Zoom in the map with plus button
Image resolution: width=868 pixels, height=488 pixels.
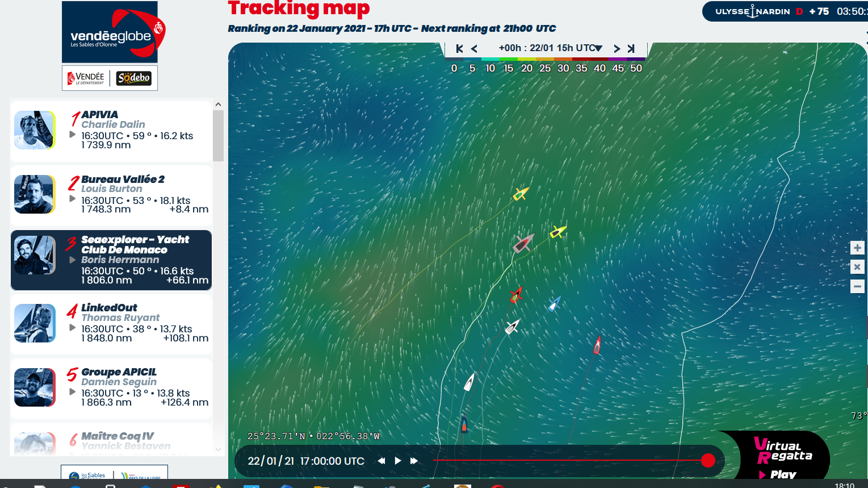(x=857, y=248)
